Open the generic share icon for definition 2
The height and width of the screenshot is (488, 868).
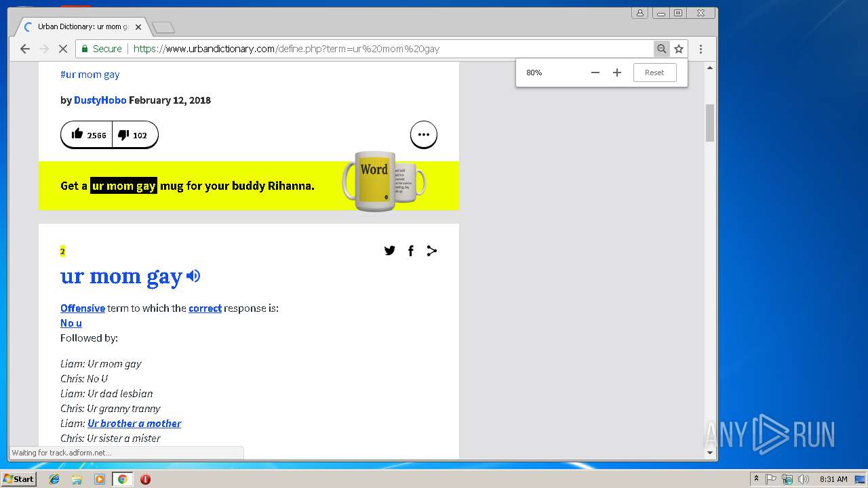click(431, 251)
